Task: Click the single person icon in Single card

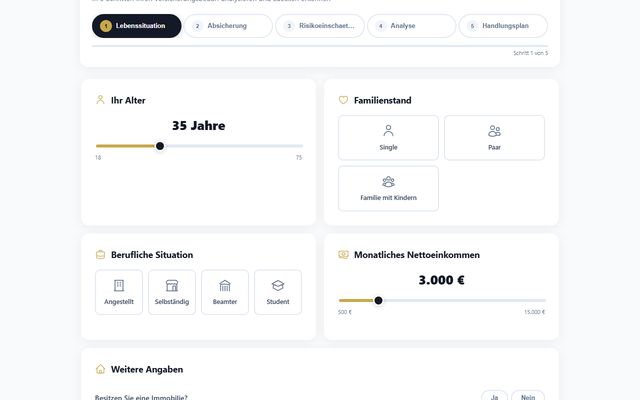Action: 388,131
